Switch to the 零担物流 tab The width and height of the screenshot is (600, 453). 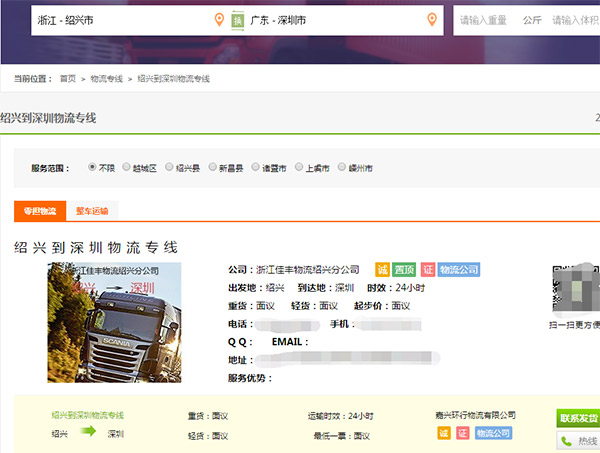tap(40, 211)
